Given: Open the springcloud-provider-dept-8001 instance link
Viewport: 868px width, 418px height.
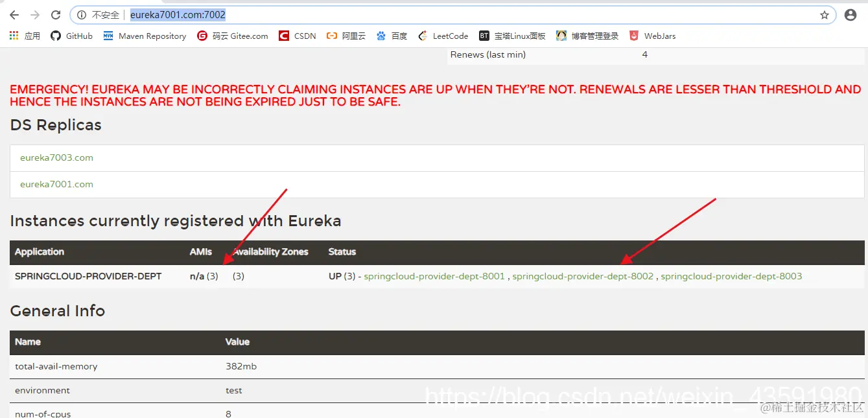Looking at the screenshot, I should 434,276.
